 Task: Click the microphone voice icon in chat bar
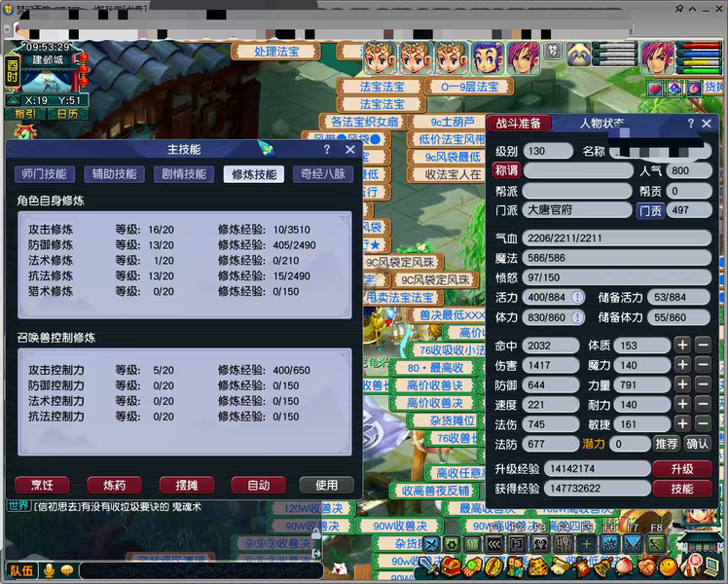click(x=50, y=570)
